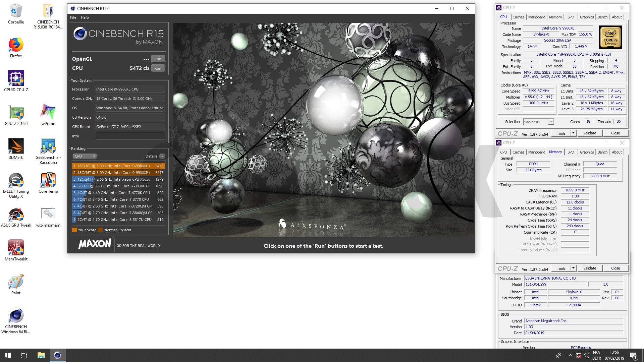
Task: Click the Aixsponza render preview image
Action: point(324,130)
